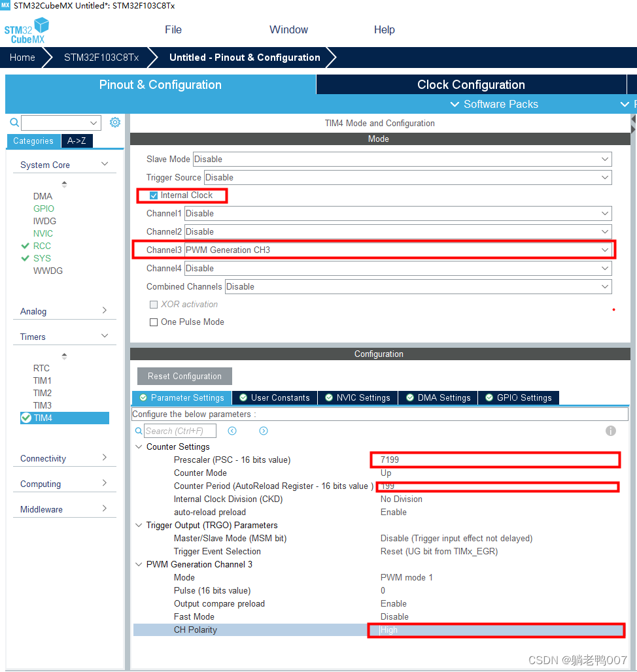Toggle the XOR activation checkbox

[x=154, y=304]
